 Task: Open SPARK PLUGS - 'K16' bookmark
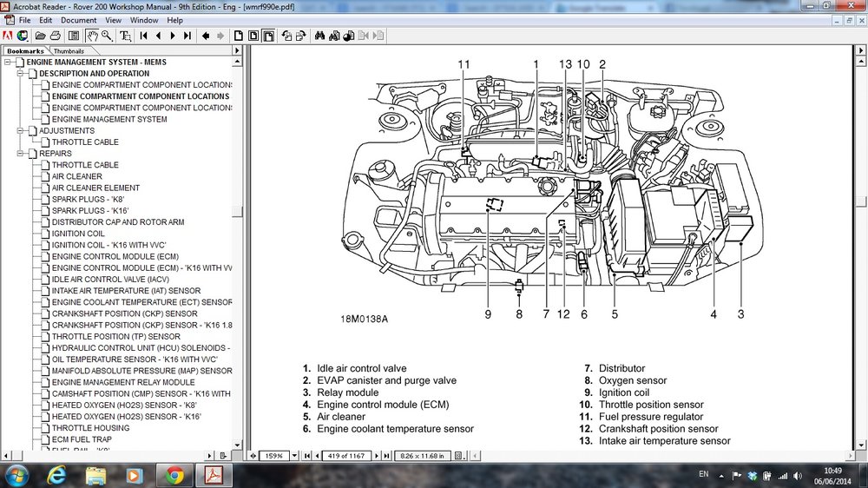coord(90,210)
